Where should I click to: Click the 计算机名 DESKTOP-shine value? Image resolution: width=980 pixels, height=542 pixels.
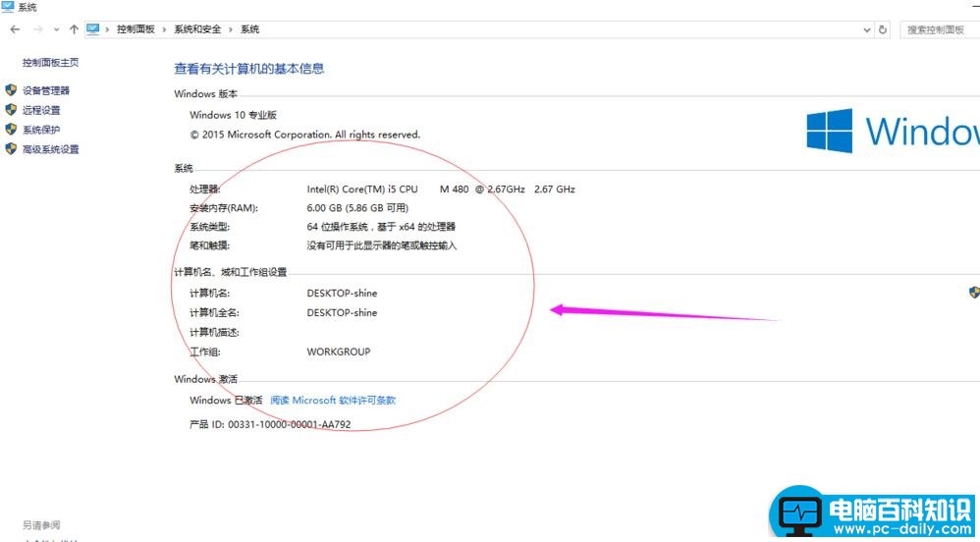pos(342,293)
